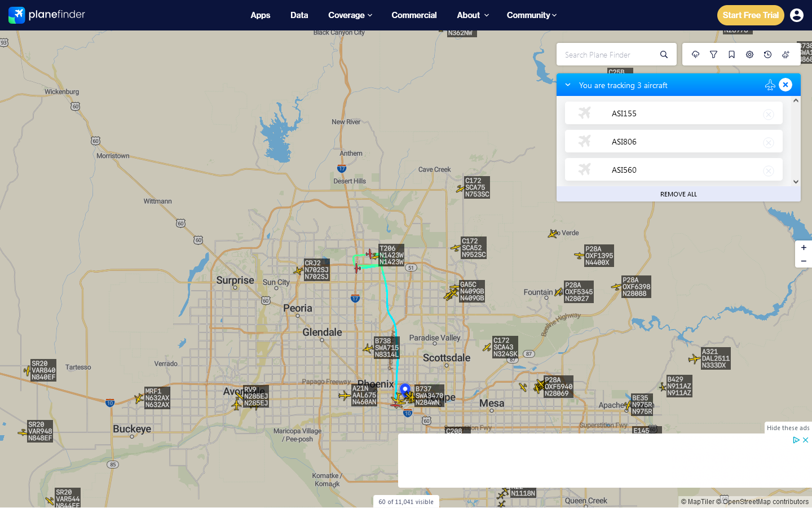Select the SWA715 B738 aircraft marker
Screen dimensions: 812x508
click(368, 349)
